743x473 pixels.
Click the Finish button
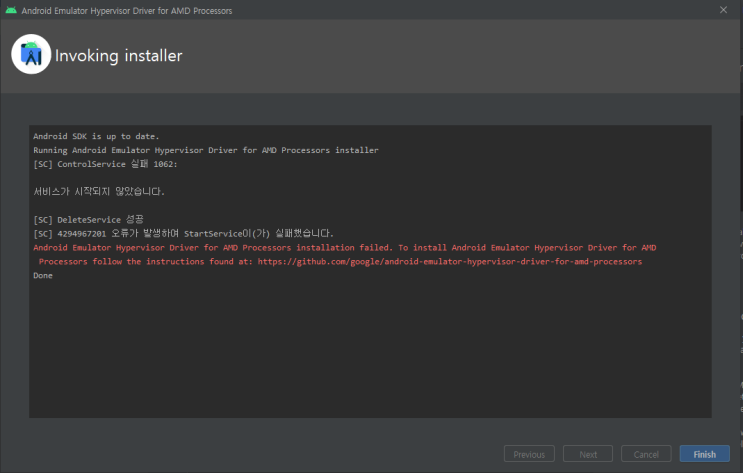[x=704, y=454]
